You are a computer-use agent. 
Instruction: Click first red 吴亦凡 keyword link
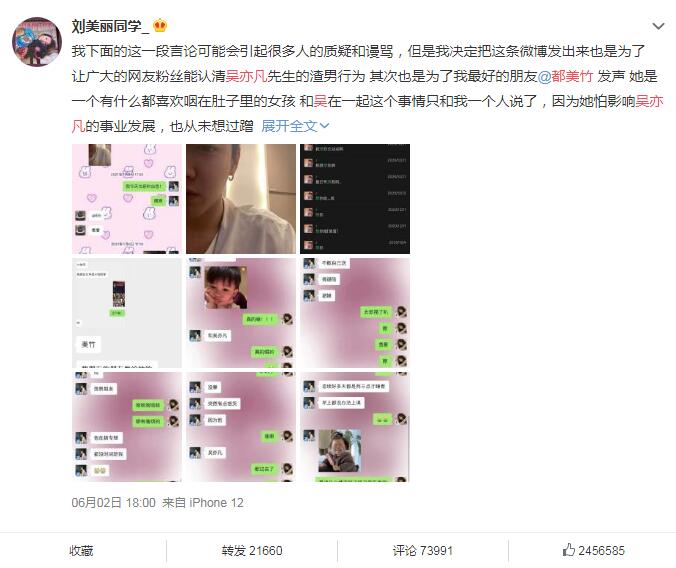point(246,76)
